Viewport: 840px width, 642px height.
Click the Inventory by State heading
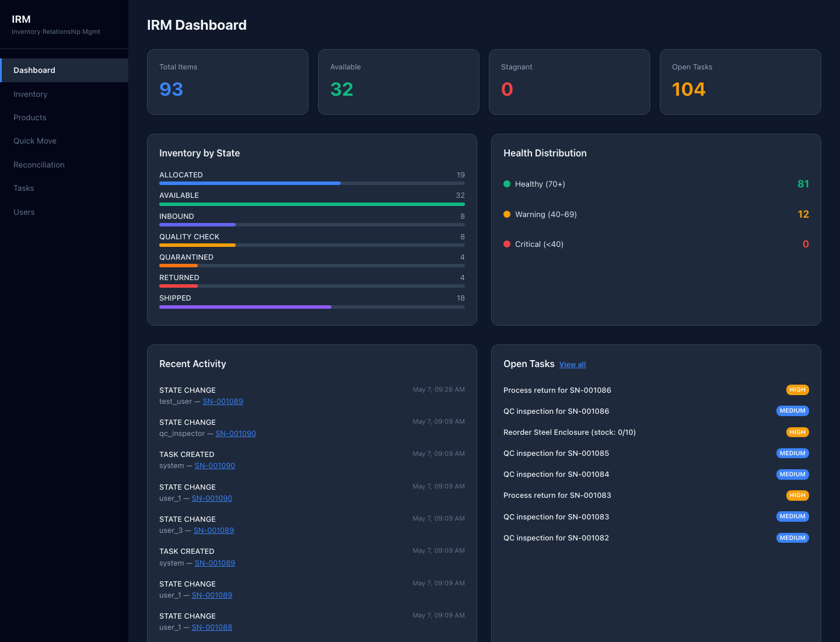[x=199, y=153]
